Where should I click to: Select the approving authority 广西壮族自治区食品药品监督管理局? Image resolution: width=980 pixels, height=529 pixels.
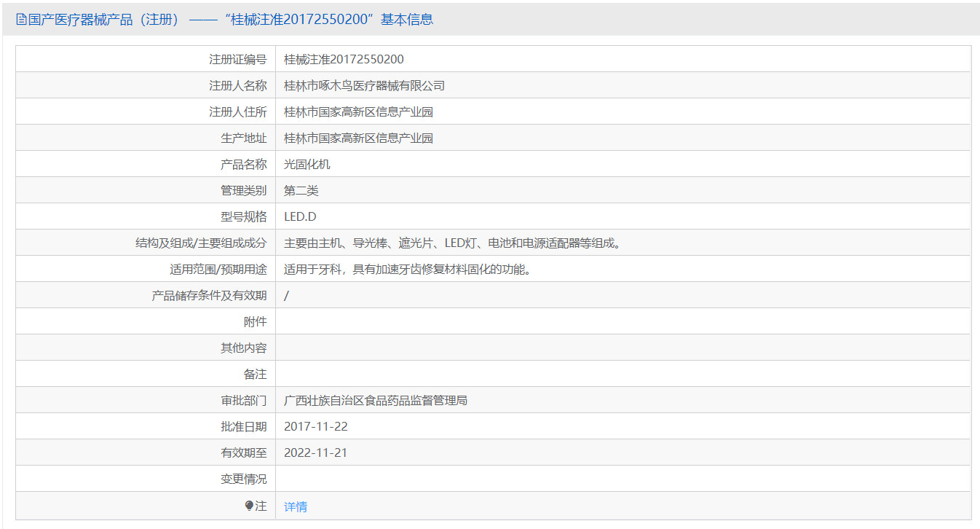point(376,400)
